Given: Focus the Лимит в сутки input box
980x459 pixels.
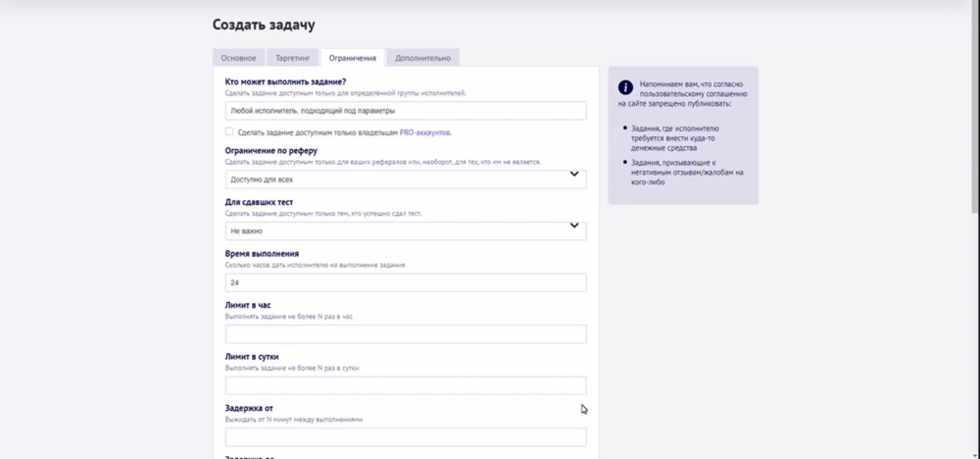Looking at the screenshot, I should 405,385.
